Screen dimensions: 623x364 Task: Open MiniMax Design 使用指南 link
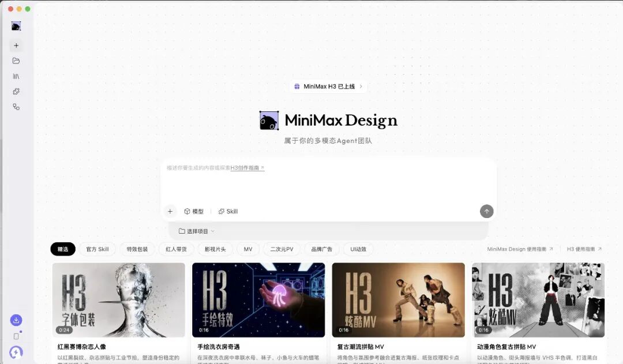tap(520, 249)
